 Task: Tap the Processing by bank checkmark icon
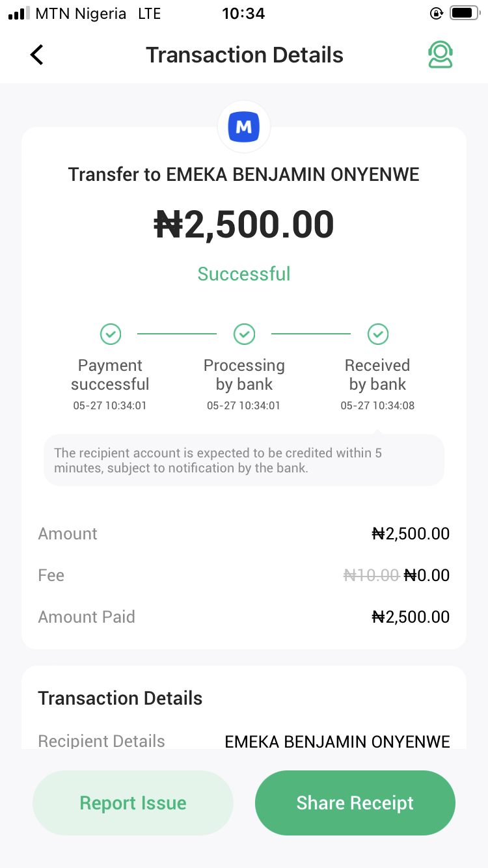[x=244, y=334]
